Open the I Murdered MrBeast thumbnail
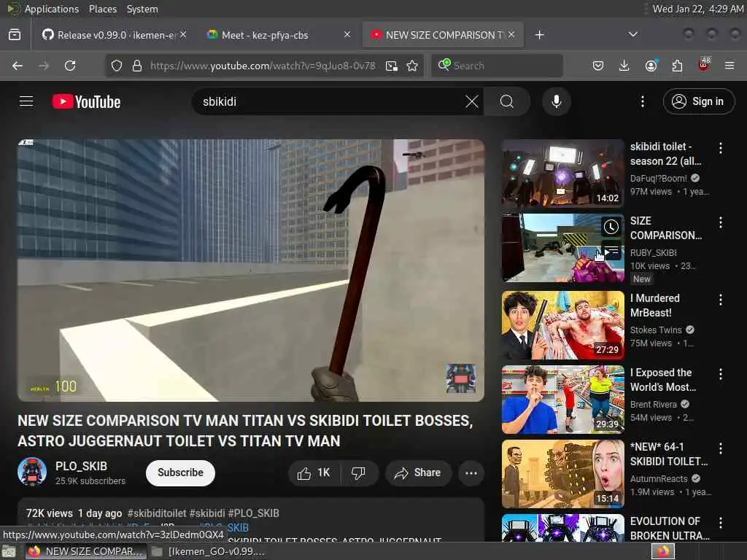747x560 pixels. 562,324
